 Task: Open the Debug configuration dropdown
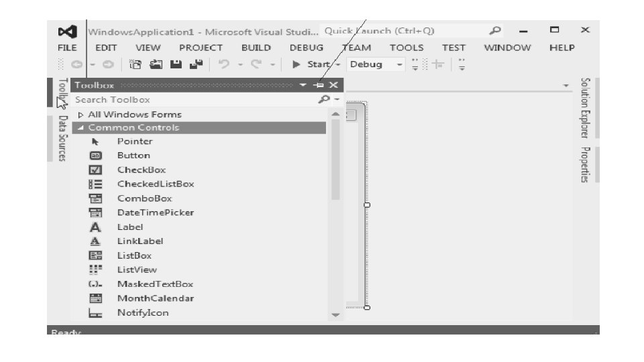[399, 65]
